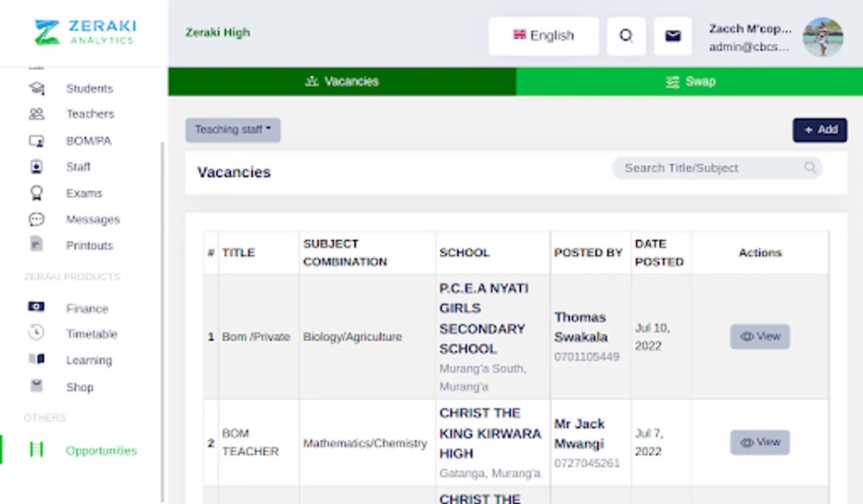Open Staff via its sidebar icon

pyautogui.click(x=36, y=167)
